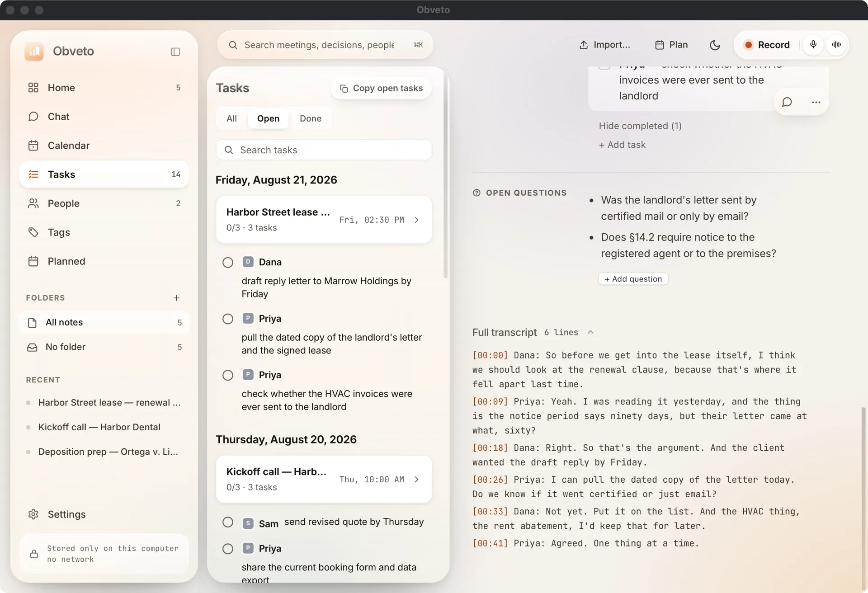Click the tasks list scrollbar
Screen dimensions: 868x593
[x=445, y=176]
